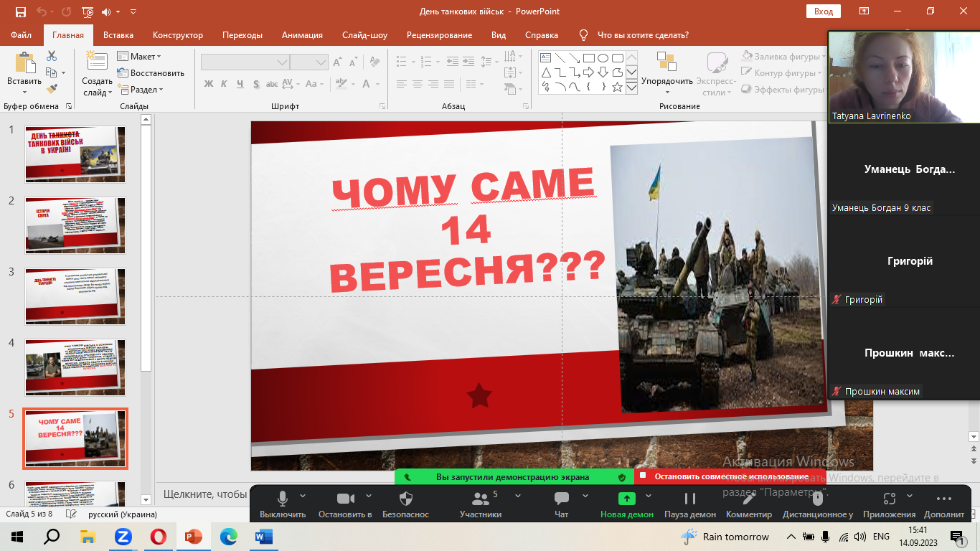
Task: Click Остановить совместное использование button
Action: coord(731,476)
